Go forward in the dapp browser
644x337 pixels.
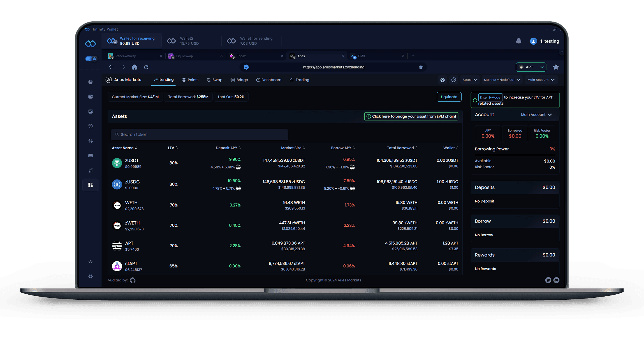coord(123,67)
